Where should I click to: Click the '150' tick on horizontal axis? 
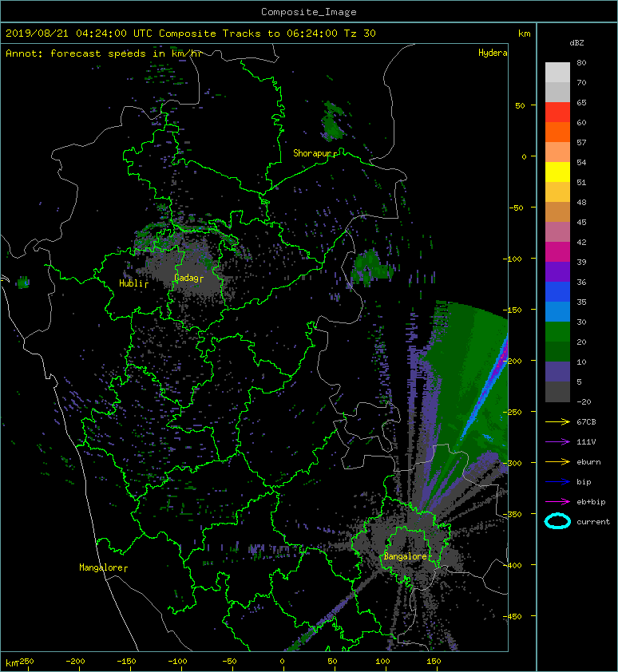point(434,662)
